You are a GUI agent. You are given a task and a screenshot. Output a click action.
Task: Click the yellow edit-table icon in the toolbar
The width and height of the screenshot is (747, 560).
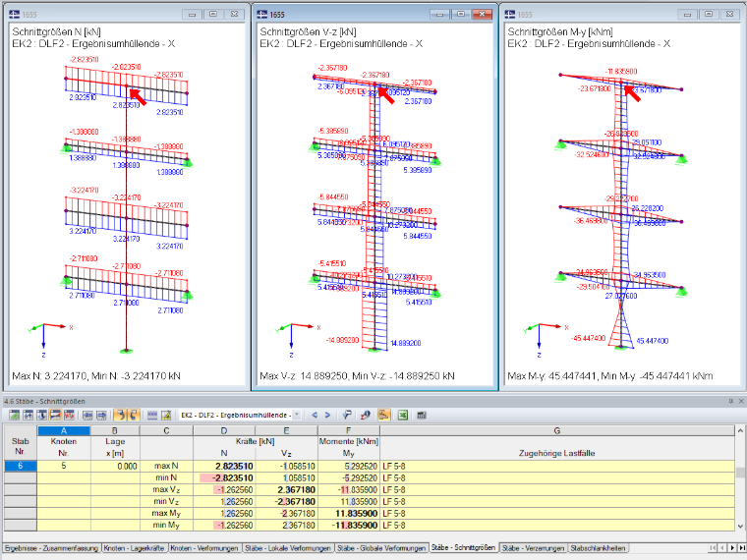tap(166, 416)
